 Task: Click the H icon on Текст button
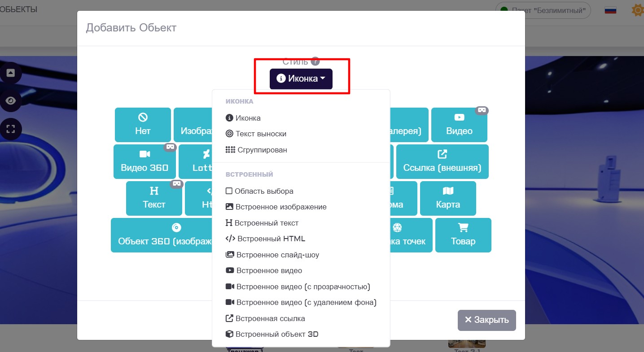point(154,191)
